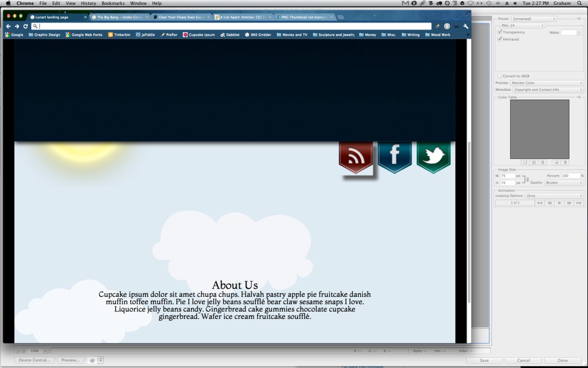This screenshot has width=588, height=368.
Task: Open the History menu in the menu bar
Action: pos(88,3)
